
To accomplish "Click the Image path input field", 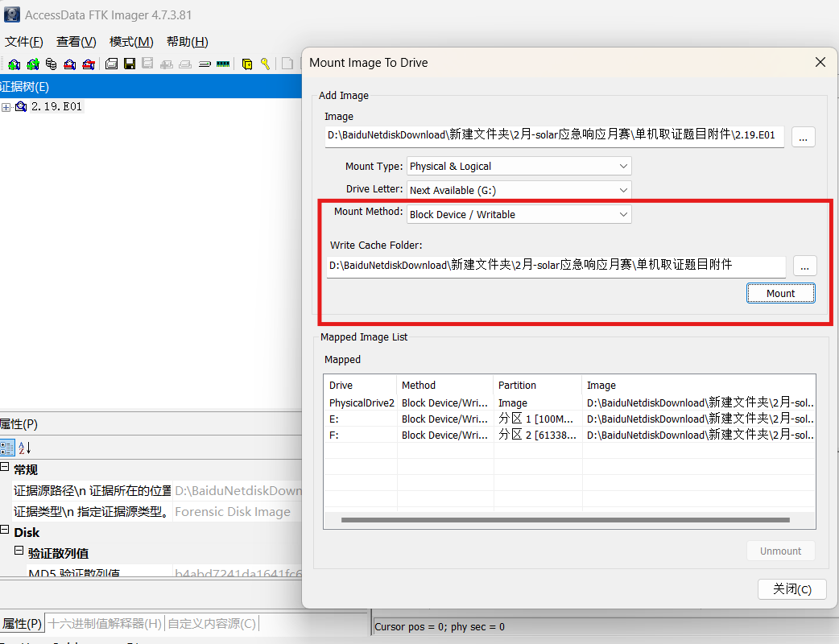I will coord(555,136).
